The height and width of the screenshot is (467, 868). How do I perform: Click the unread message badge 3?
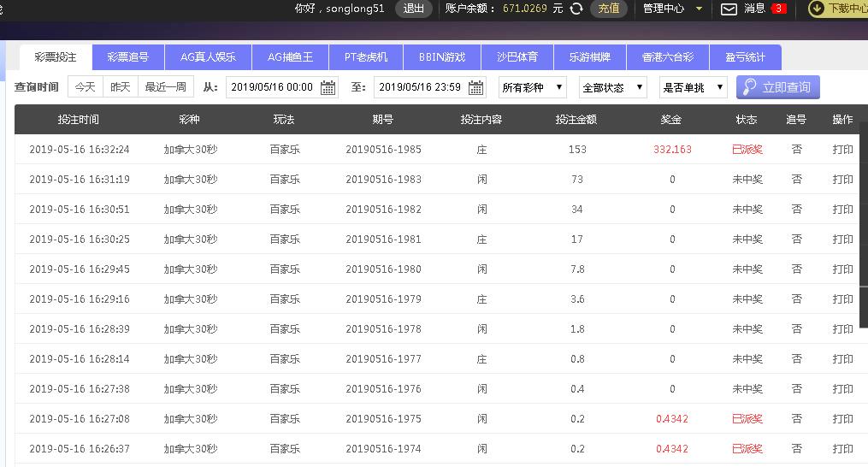coord(778,9)
